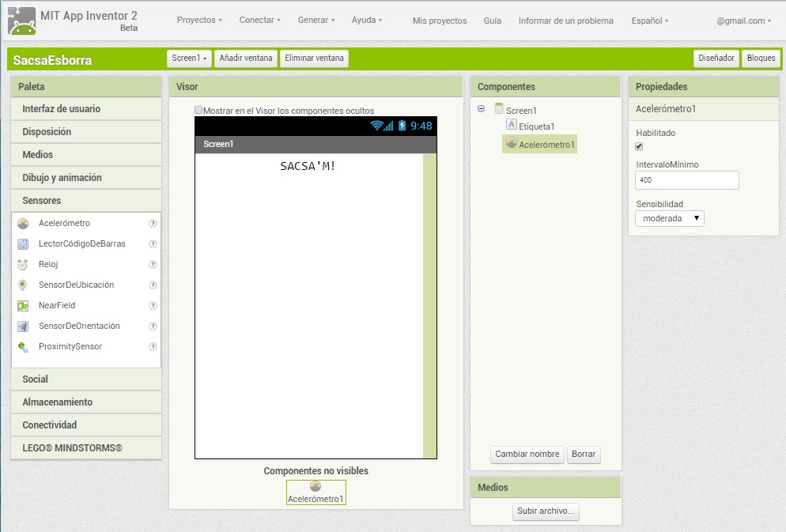Viewport: 786px width, 532px height.
Task: Click the Acelerómetro1 icon in the component tree
Action: pos(512,143)
